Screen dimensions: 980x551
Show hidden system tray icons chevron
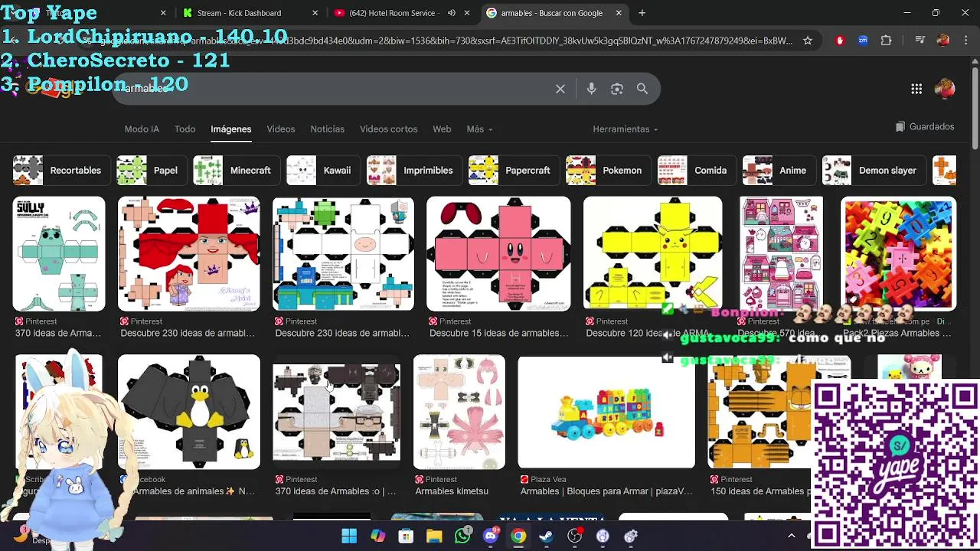[x=792, y=536]
